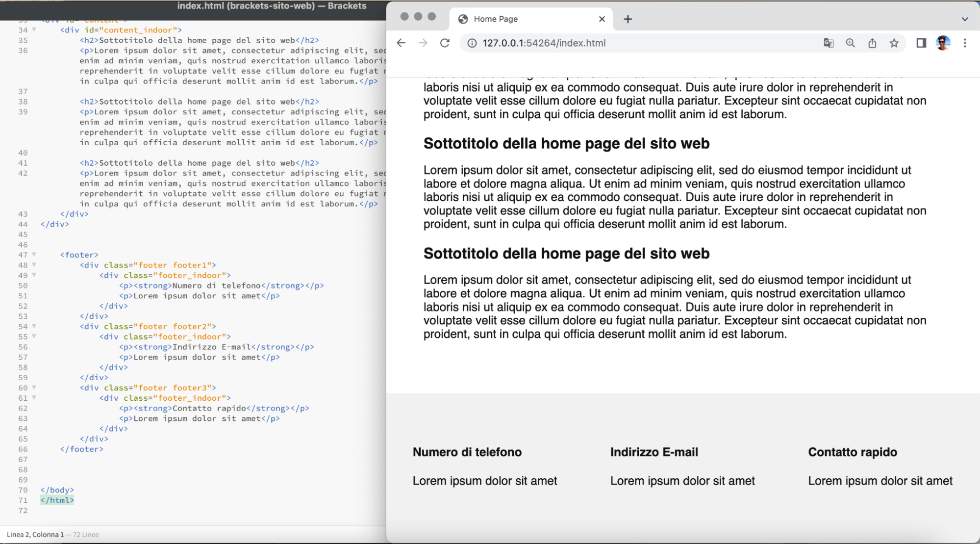The width and height of the screenshot is (980, 544).
Task: Open a new tab with plus button
Action: [628, 19]
